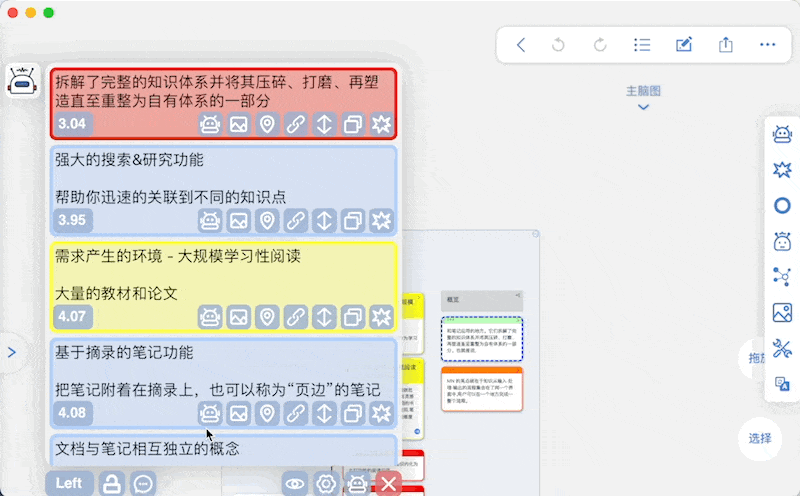The height and width of the screenshot is (496, 800).
Task: Click the image icon in right vertical toolbar
Action: (x=782, y=312)
